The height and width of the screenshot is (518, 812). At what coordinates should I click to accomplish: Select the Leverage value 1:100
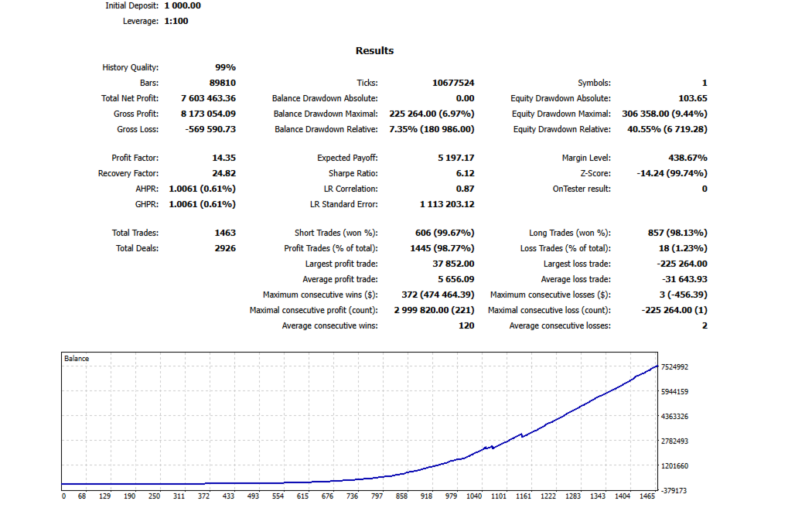click(176, 21)
